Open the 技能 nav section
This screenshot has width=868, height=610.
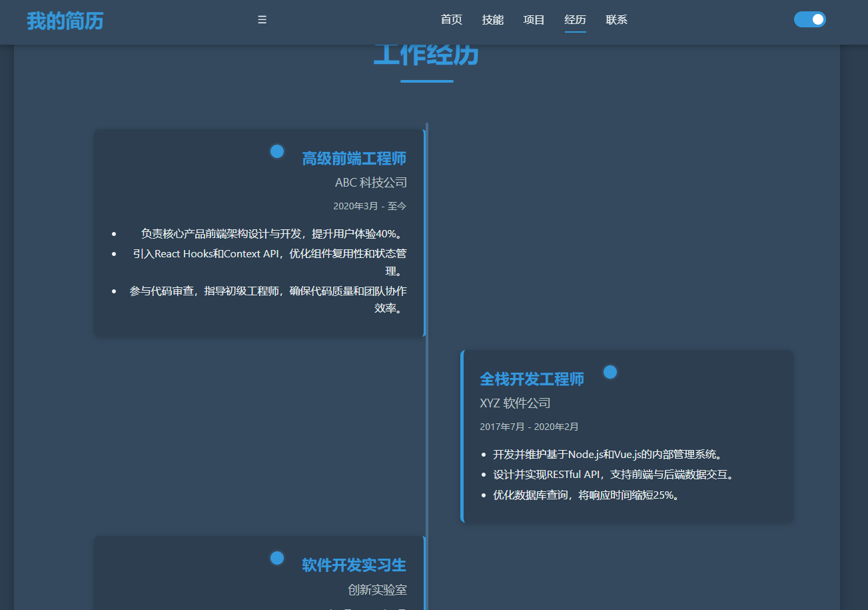(x=493, y=20)
